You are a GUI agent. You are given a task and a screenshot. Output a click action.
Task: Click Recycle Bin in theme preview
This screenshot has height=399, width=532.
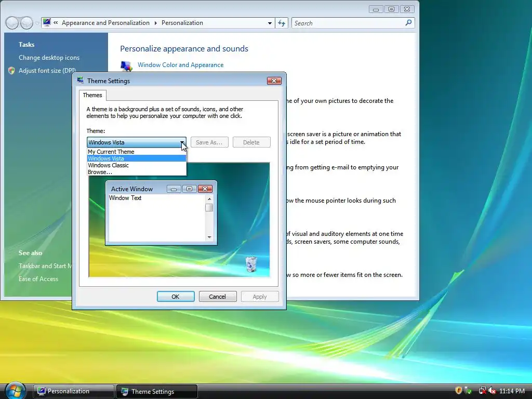251,264
